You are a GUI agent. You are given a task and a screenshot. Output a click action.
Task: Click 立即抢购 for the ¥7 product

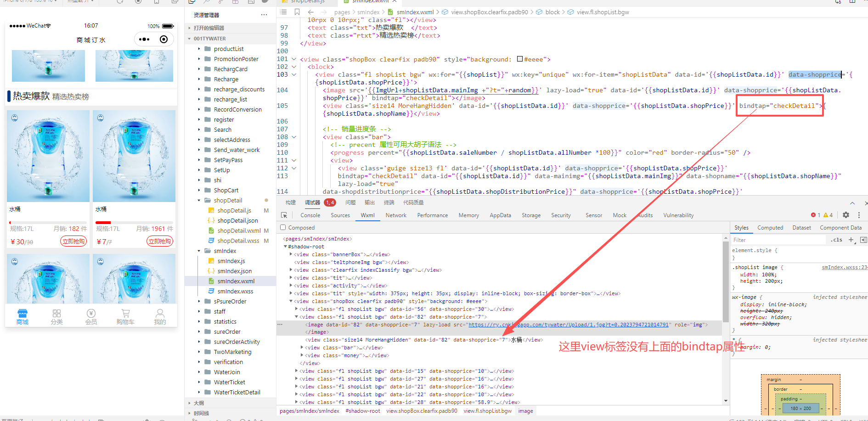(x=159, y=241)
